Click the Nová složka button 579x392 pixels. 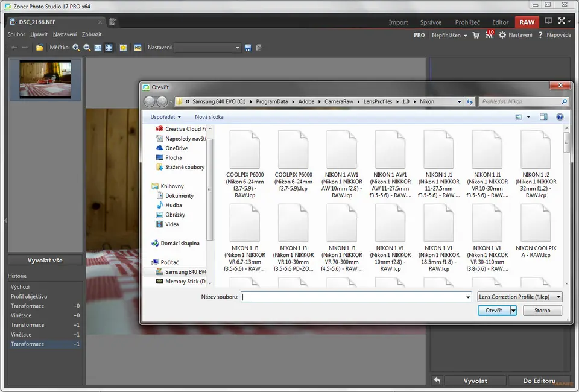tap(209, 117)
